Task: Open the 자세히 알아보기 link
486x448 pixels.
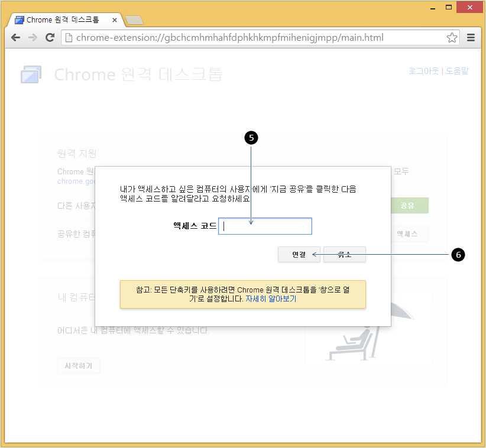Action: pos(271,298)
